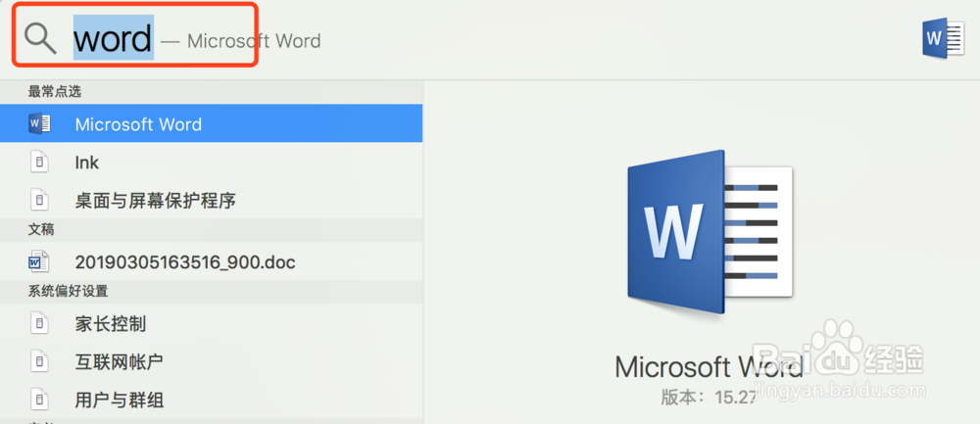Click the preference icon next to Ink
Image resolution: width=980 pixels, height=424 pixels.
[39, 163]
